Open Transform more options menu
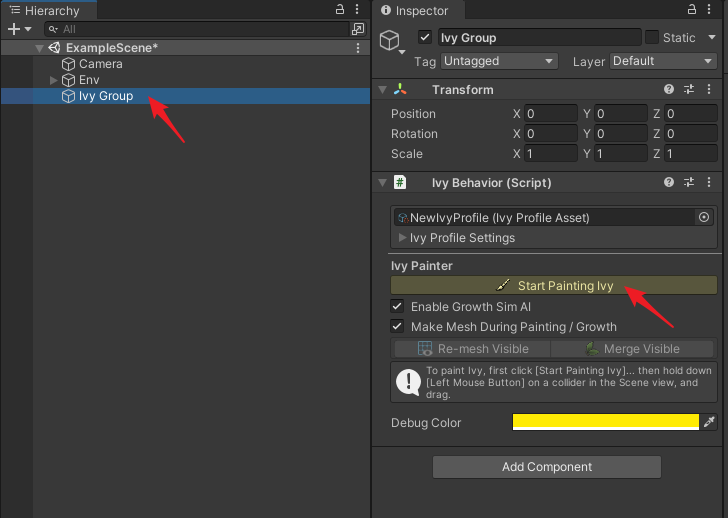 coord(709,89)
